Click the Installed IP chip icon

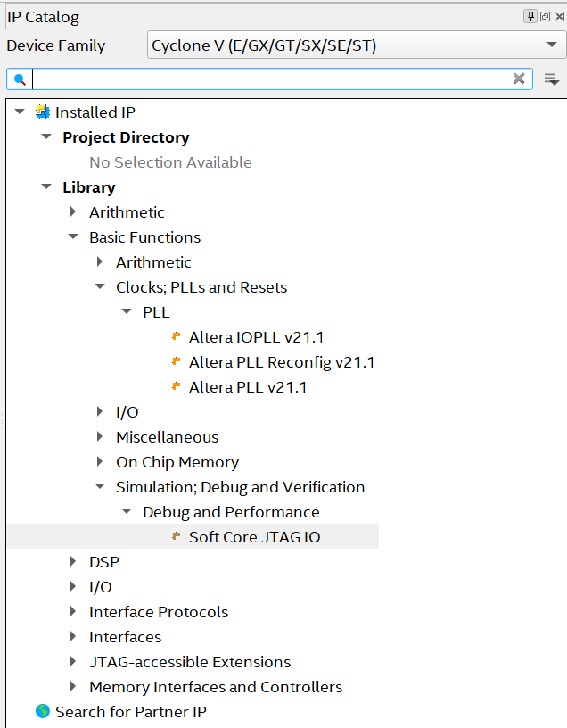coord(43,112)
